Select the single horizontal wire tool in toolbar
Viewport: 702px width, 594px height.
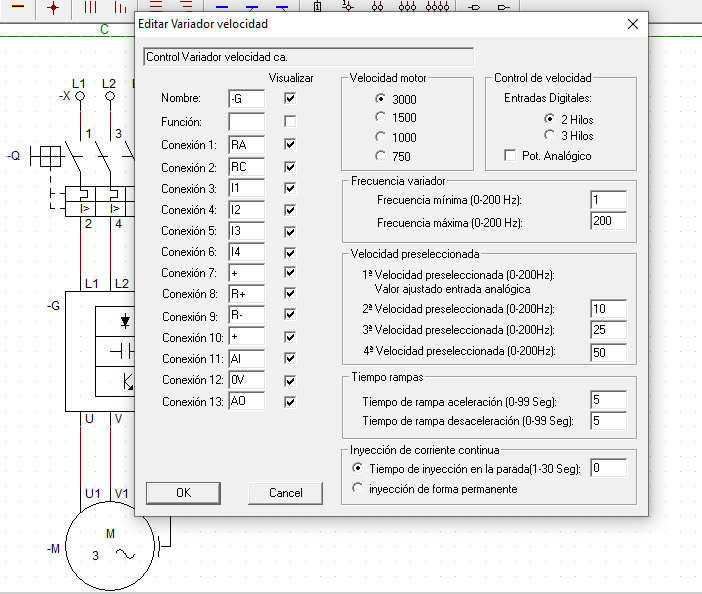pyautogui.click(x=16, y=7)
